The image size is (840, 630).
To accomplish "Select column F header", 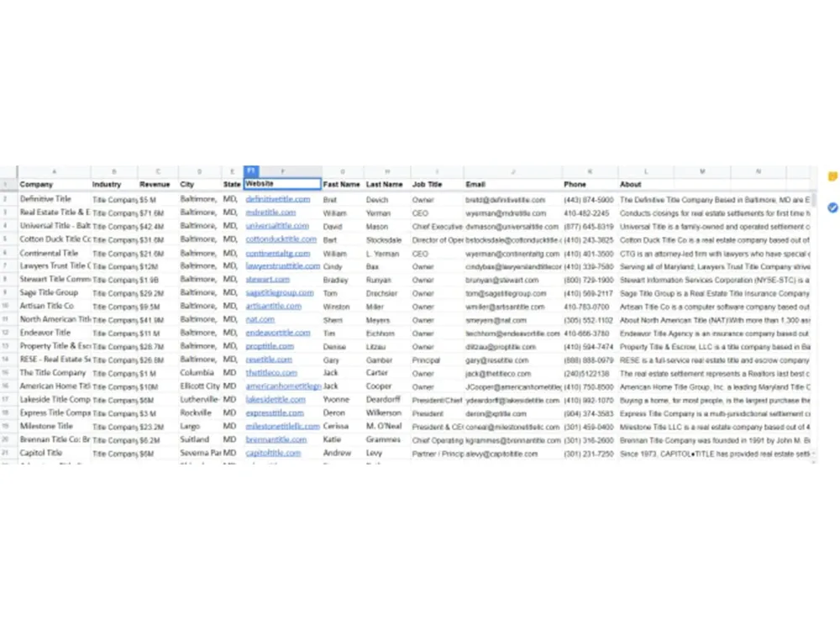I will coord(282,171).
